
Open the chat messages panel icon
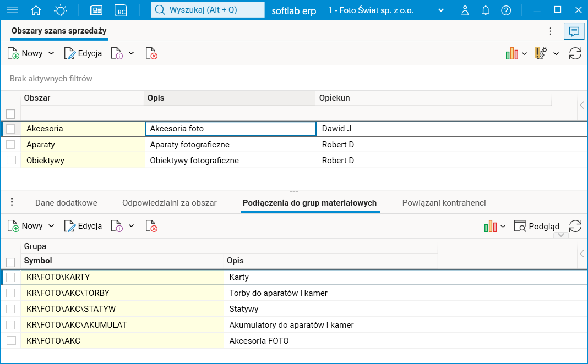pos(574,31)
